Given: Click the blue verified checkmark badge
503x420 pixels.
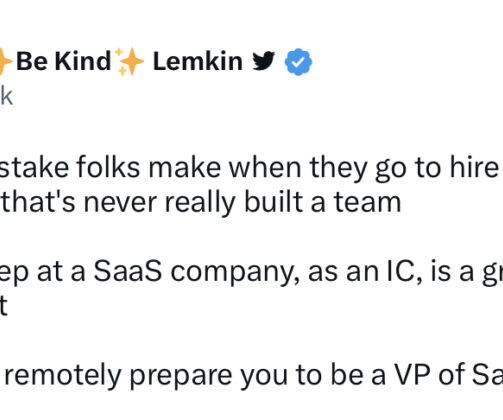Looking at the screenshot, I should [298, 62].
